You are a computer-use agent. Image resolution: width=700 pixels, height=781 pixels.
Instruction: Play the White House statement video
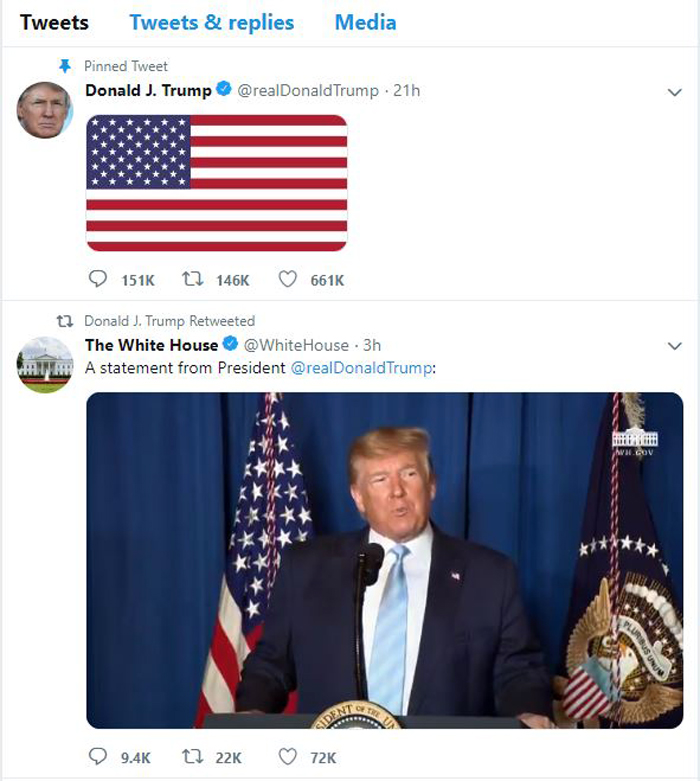[385, 560]
